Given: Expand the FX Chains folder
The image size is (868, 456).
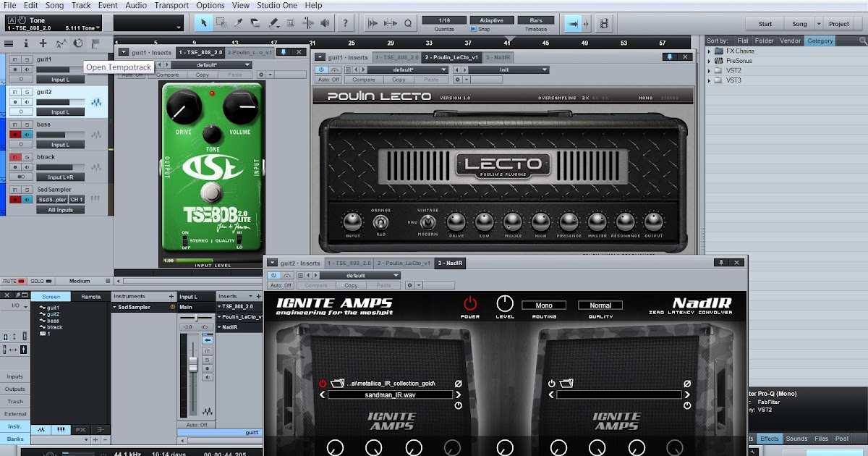Looking at the screenshot, I should 710,51.
